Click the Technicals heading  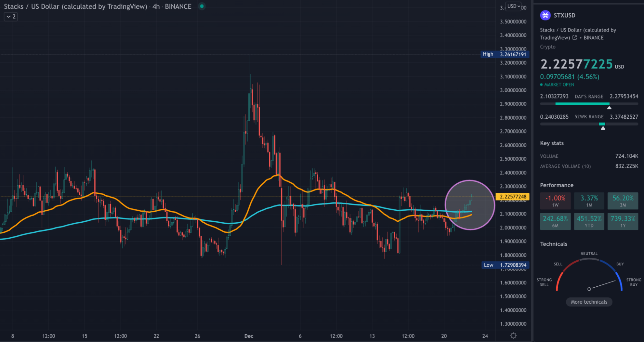tap(553, 244)
